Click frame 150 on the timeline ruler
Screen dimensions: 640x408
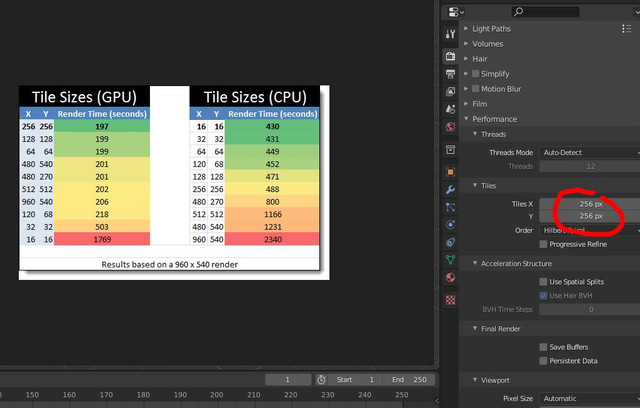click(32, 395)
